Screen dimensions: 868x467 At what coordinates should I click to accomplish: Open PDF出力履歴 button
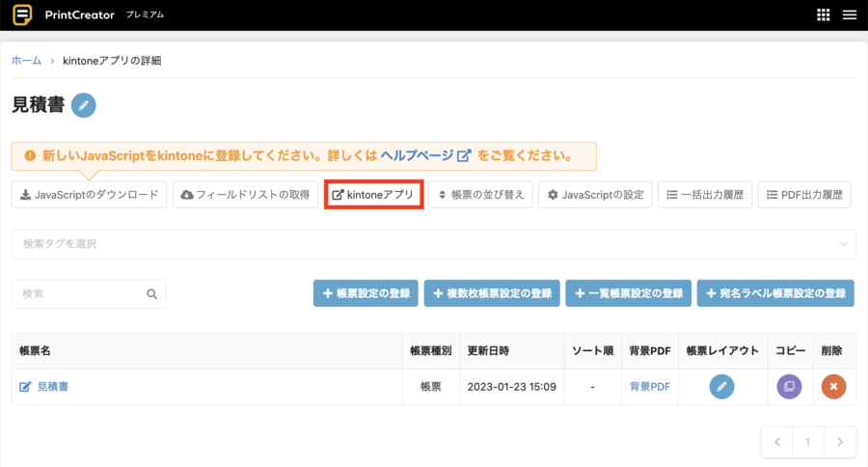[804, 195]
